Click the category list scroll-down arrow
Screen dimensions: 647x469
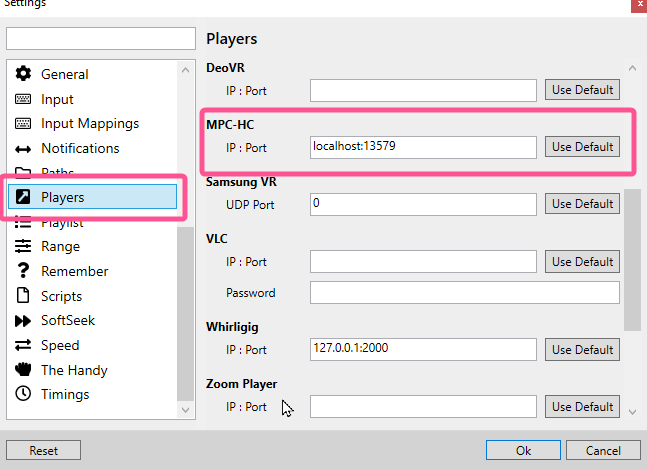pyautogui.click(x=185, y=410)
